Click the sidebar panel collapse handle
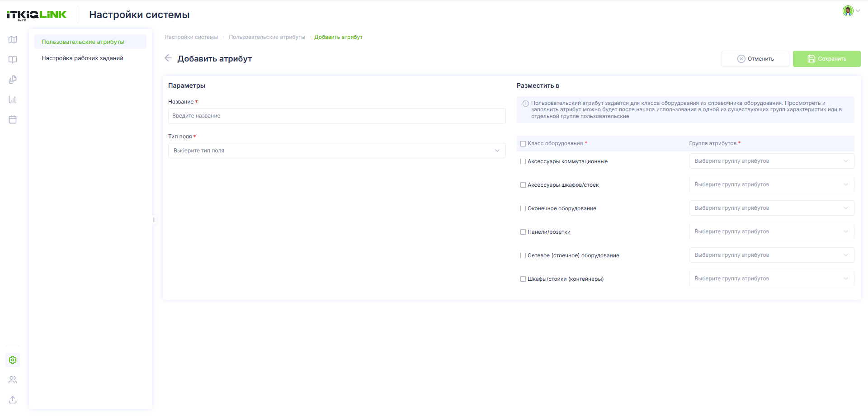 154,220
